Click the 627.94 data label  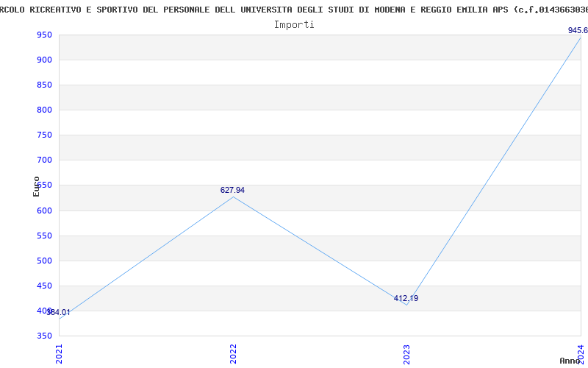click(232, 191)
